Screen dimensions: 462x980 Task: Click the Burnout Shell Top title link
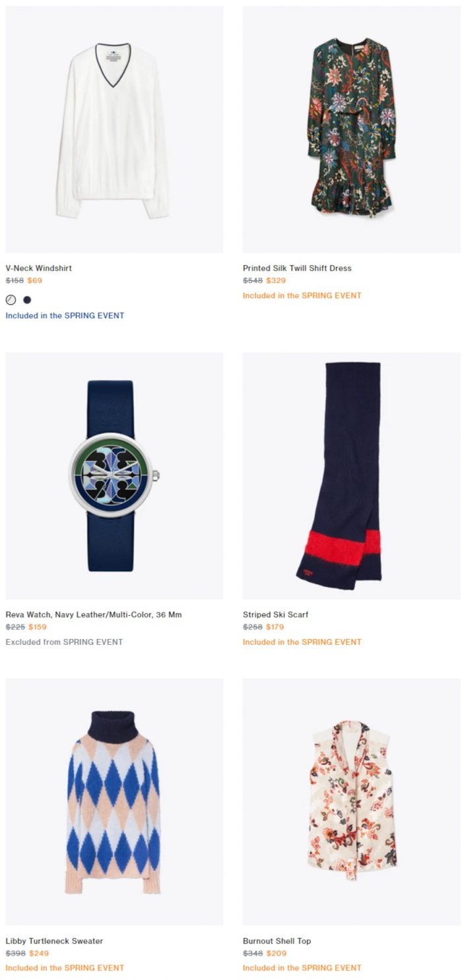coord(277,941)
